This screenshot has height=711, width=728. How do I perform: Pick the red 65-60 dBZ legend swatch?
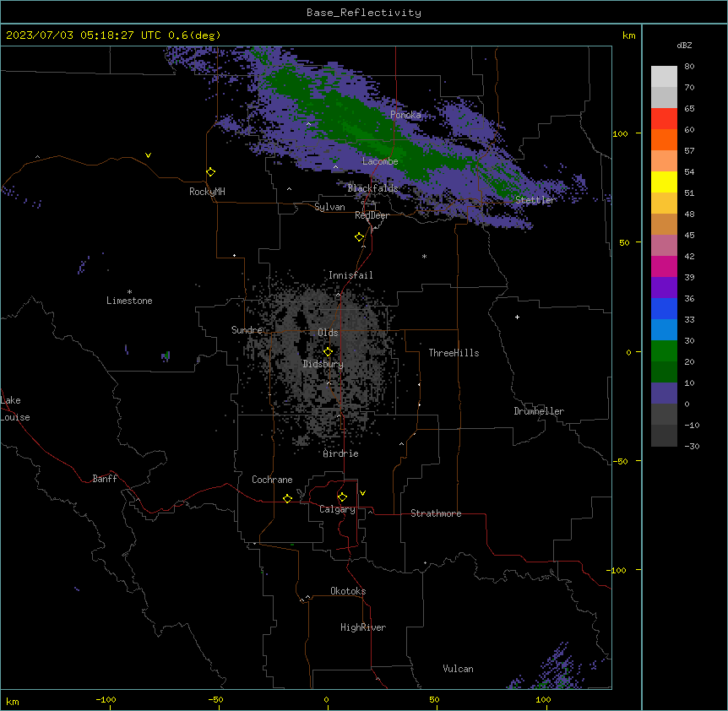(664, 119)
